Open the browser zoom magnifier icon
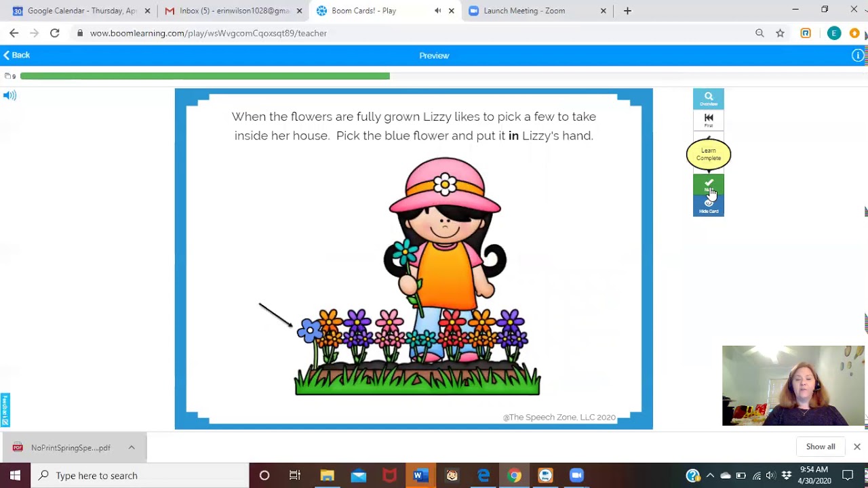Image resolution: width=868 pixels, height=488 pixels. 759,33
